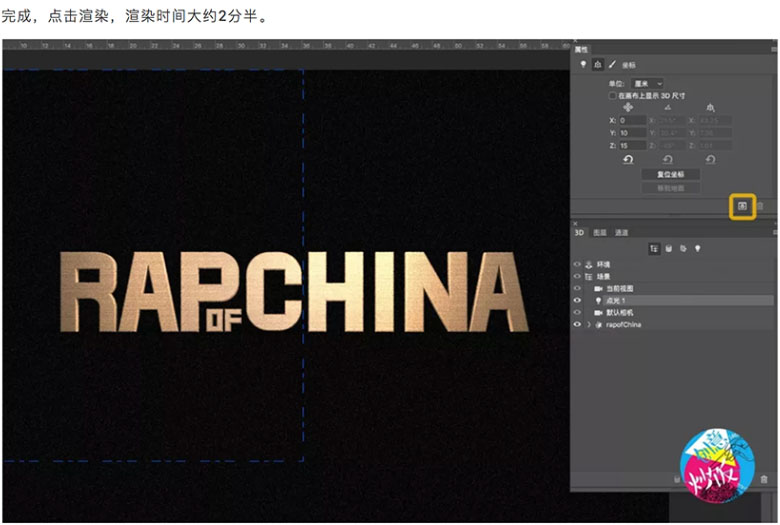
Task: Filter 3D panel by meshes
Action: point(669,248)
